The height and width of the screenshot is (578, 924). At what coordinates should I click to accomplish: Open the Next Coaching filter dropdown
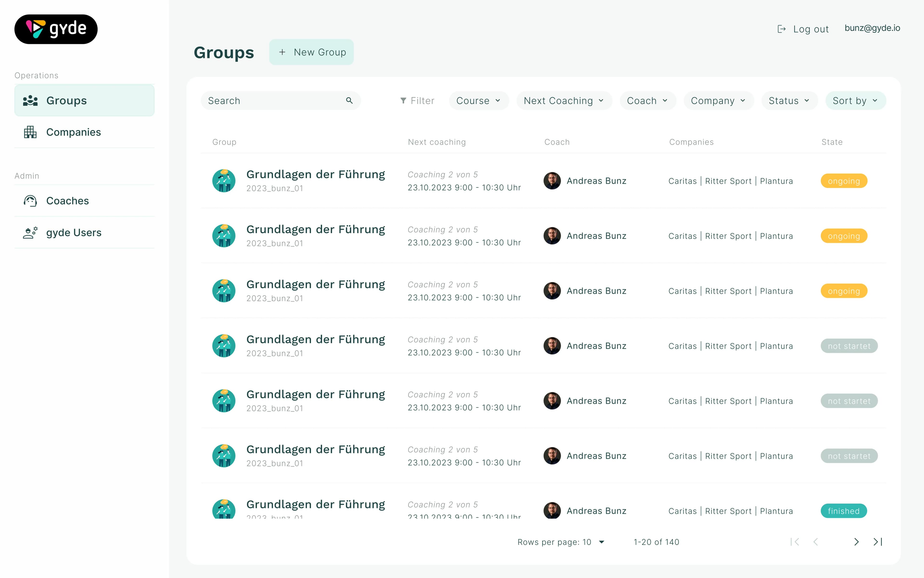click(x=564, y=100)
